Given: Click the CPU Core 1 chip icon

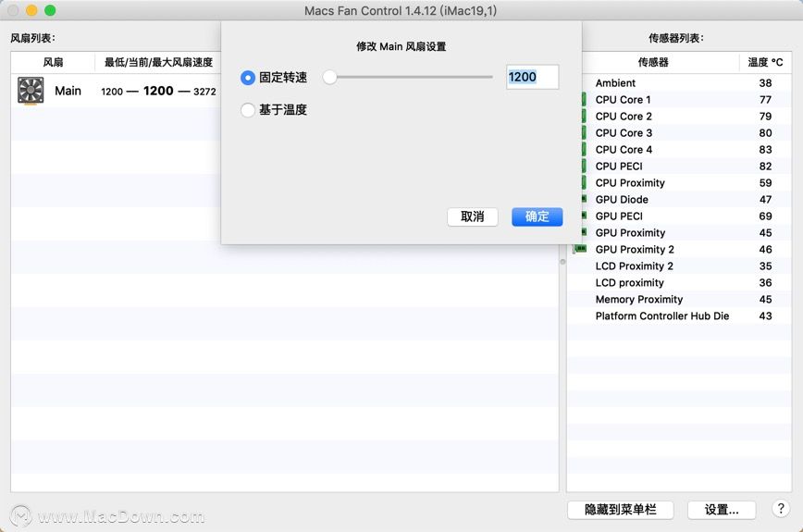Looking at the screenshot, I should 584,99.
